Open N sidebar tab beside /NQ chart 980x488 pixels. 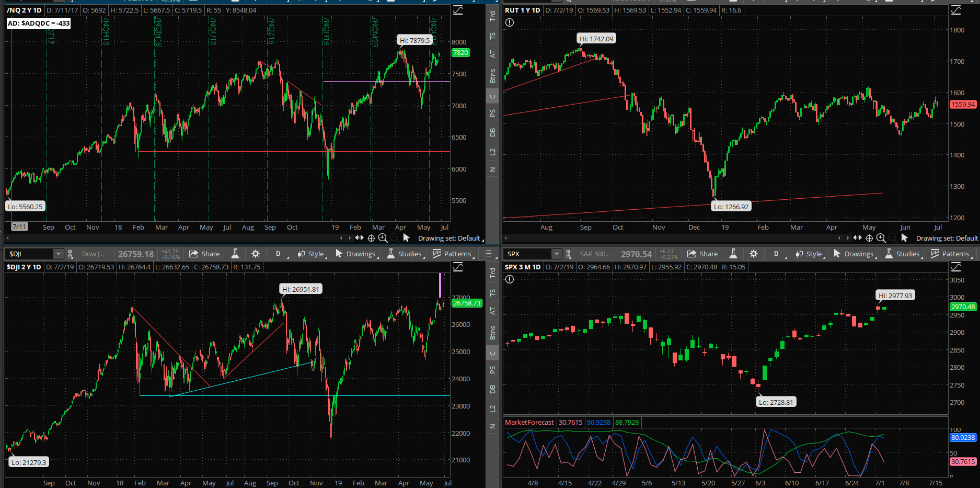pos(492,169)
